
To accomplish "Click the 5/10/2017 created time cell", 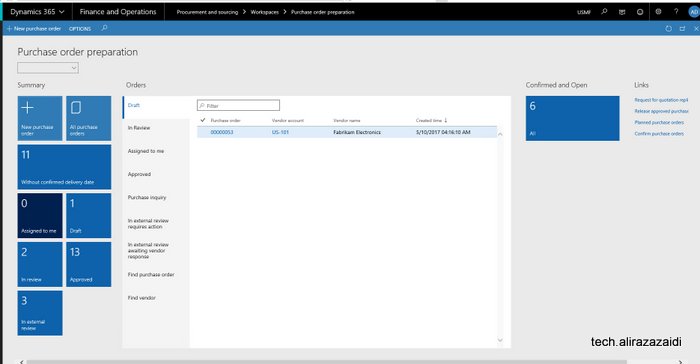I will [x=443, y=132].
